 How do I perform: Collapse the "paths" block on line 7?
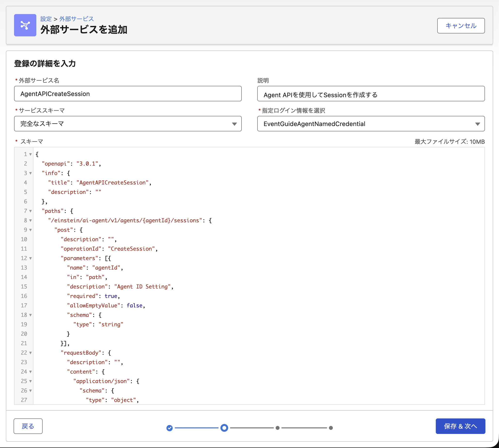(x=31, y=211)
